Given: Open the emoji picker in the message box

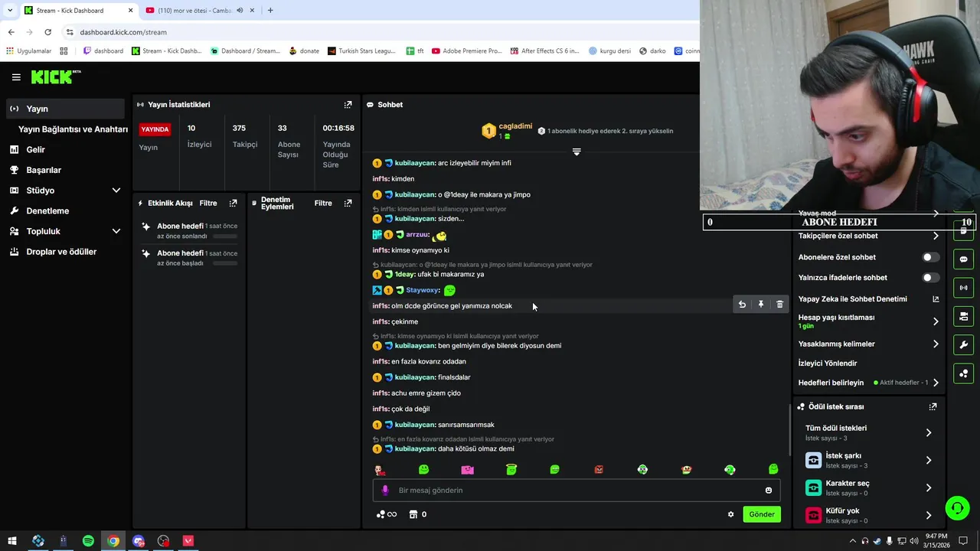Looking at the screenshot, I should (x=769, y=491).
